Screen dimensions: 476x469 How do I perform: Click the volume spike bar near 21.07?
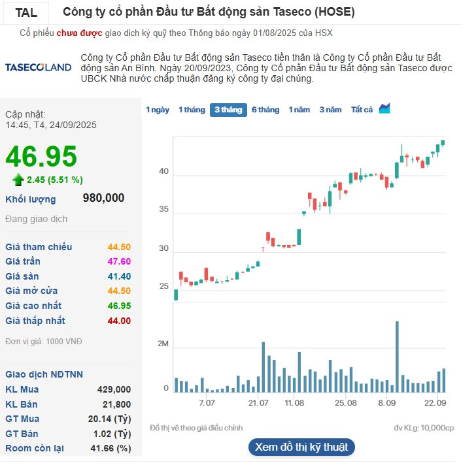click(x=263, y=366)
